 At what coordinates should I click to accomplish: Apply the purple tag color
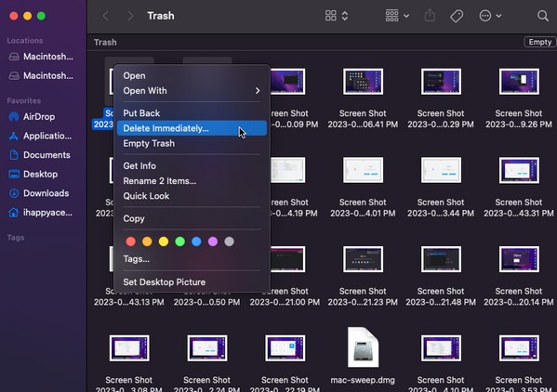click(213, 242)
